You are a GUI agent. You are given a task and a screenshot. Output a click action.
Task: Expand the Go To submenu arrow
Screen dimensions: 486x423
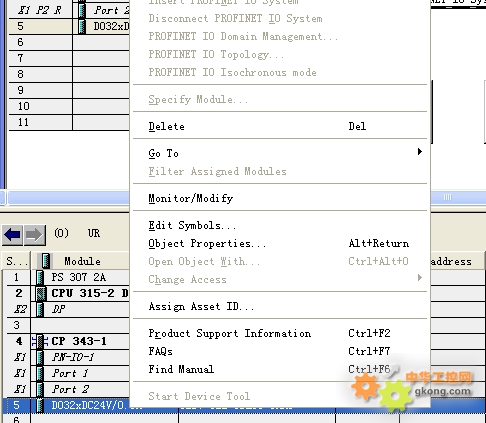point(420,152)
